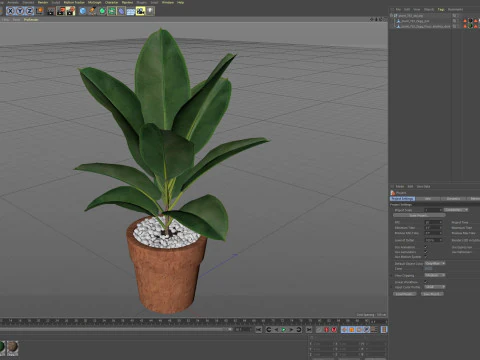
Task: Click the light object icon
Action: [x=150, y=11]
